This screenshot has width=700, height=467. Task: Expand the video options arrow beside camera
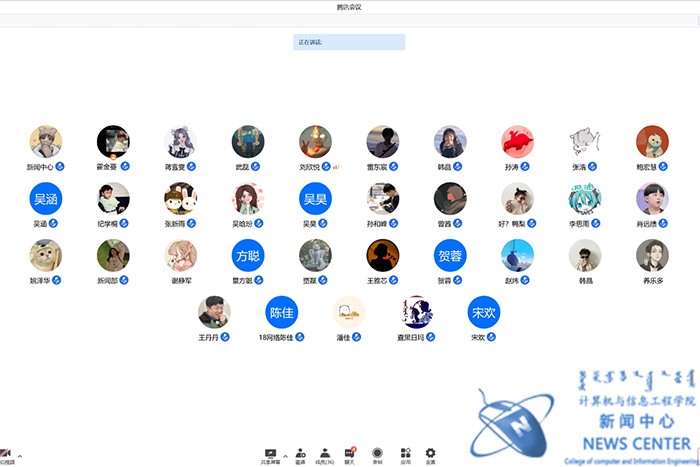click(x=20, y=456)
